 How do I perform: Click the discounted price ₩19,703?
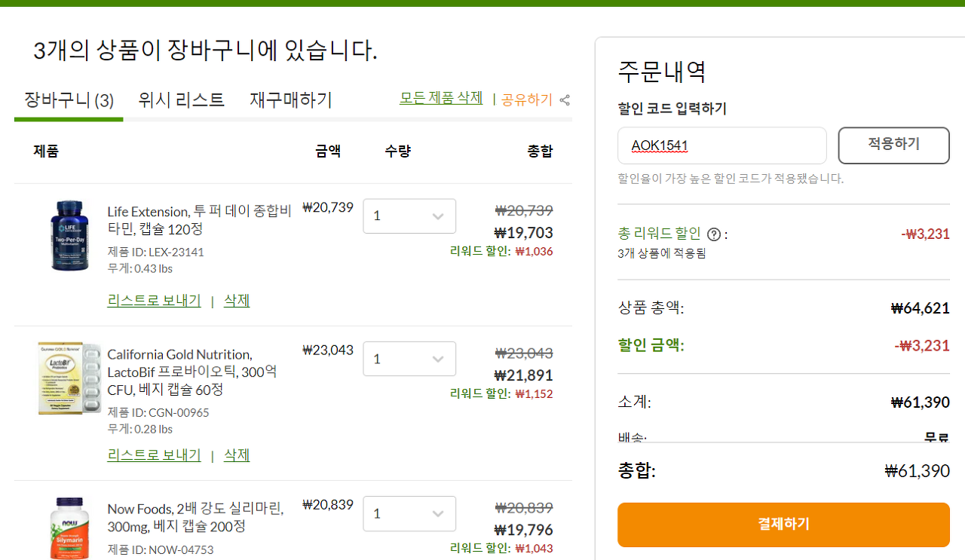(523, 232)
